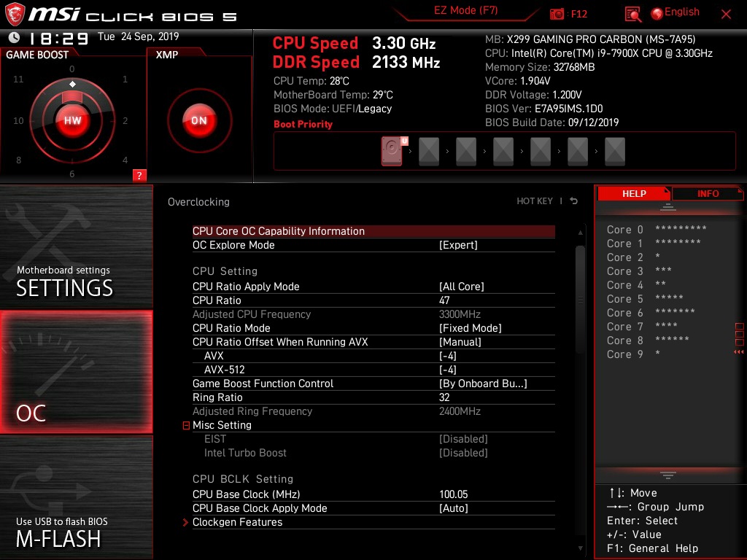747x560 pixels.
Task: Click the Adjusted CPU Frequency 3300MHz row
Action: click(373, 314)
